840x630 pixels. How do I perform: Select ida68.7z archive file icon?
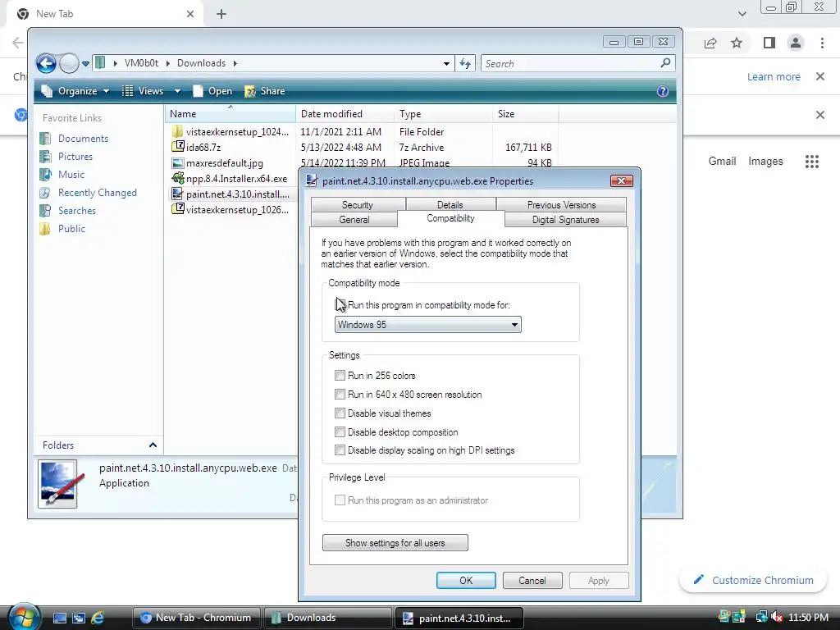(x=177, y=147)
